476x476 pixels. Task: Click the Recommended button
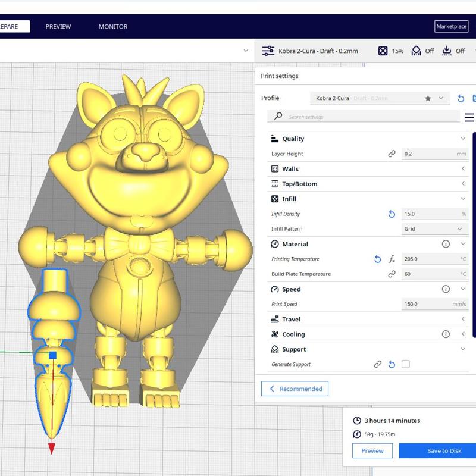tap(295, 389)
